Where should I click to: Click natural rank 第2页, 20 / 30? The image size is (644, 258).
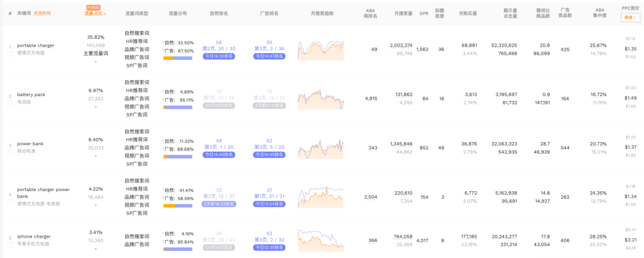[219, 48]
